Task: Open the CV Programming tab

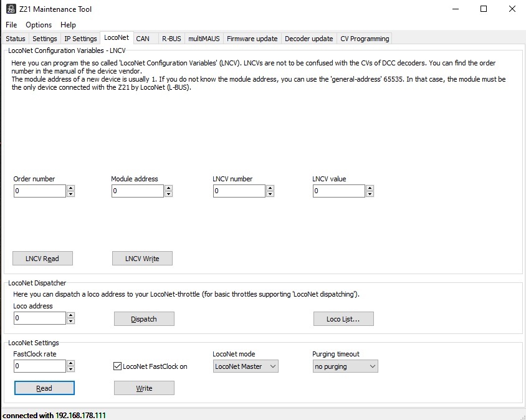Action: tap(365, 39)
